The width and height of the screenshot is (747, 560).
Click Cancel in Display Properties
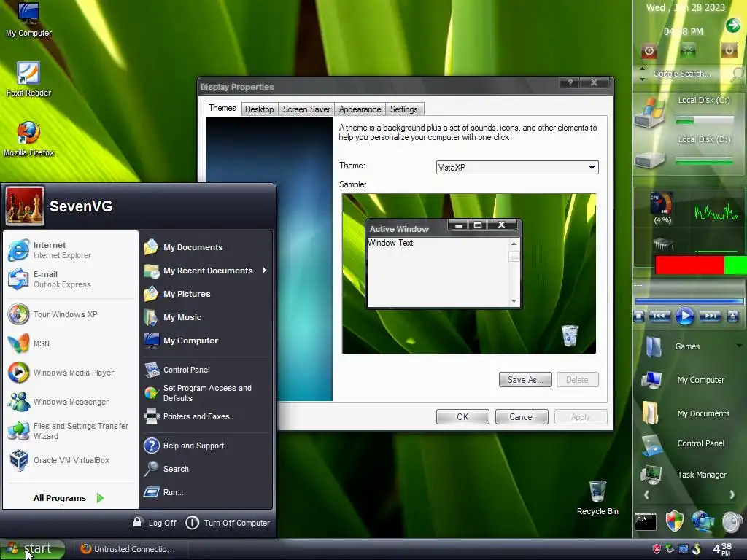tap(522, 416)
